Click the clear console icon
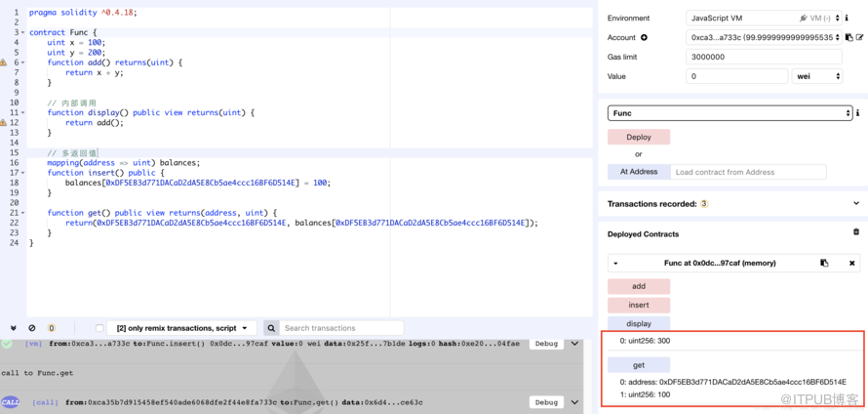 [x=32, y=328]
